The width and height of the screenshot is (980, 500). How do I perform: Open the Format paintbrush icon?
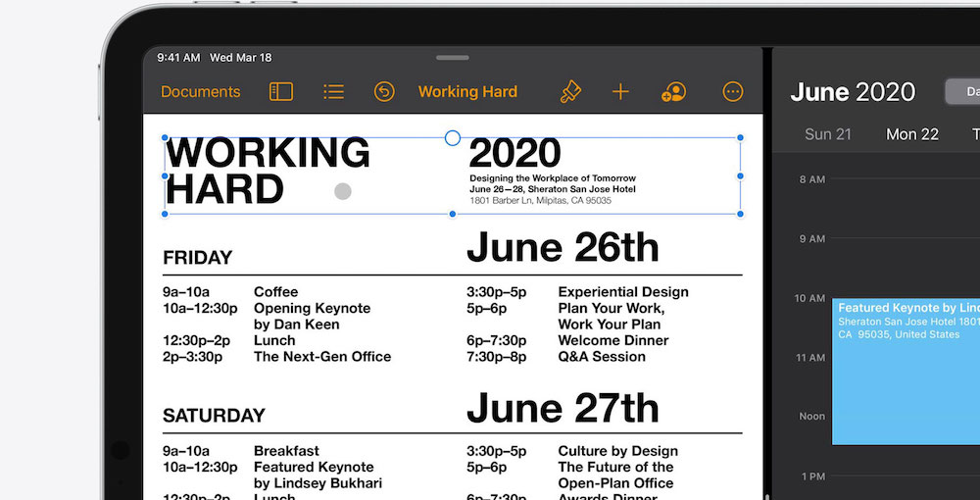570,92
